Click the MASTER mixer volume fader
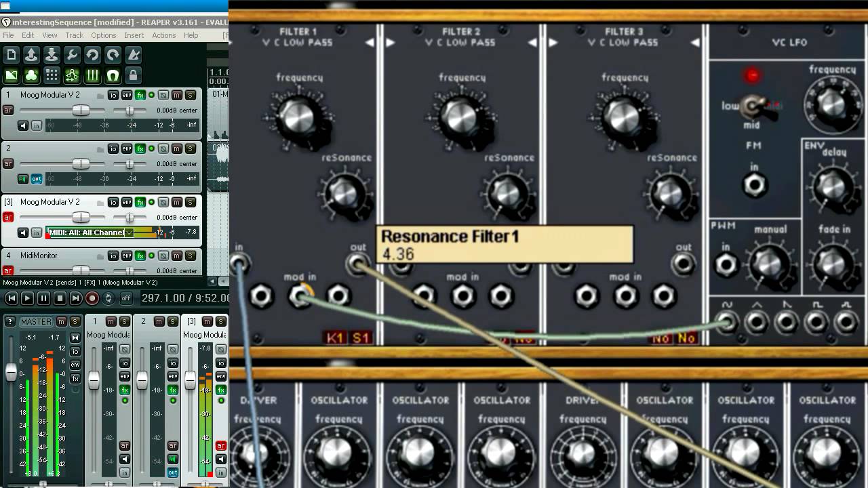Image resolution: width=868 pixels, height=488 pixels. coord(12,371)
